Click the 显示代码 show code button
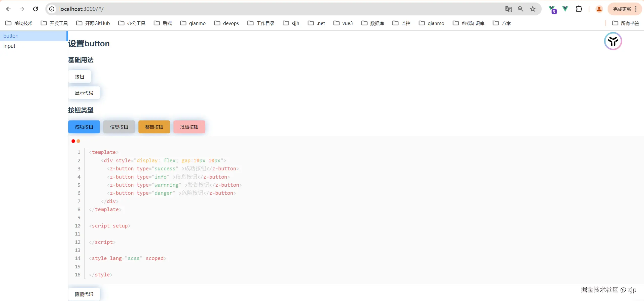 [84, 93]
